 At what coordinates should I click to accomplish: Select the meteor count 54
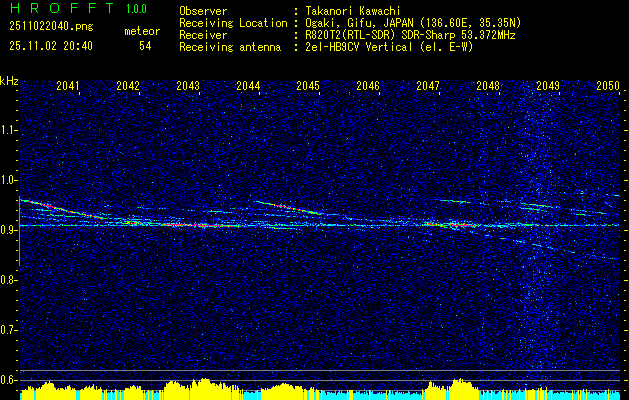(145, 46)
